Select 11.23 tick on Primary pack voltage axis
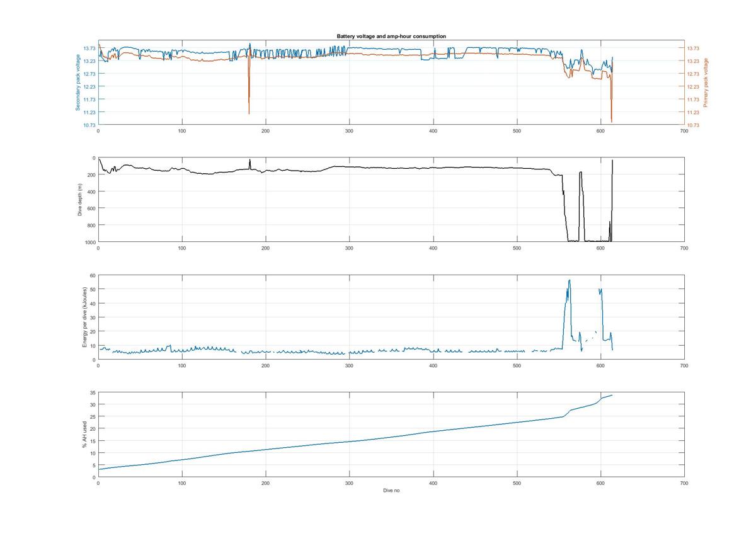Image resolution: width=756 pixels, height=536 pixels. [x=694, y=112]
